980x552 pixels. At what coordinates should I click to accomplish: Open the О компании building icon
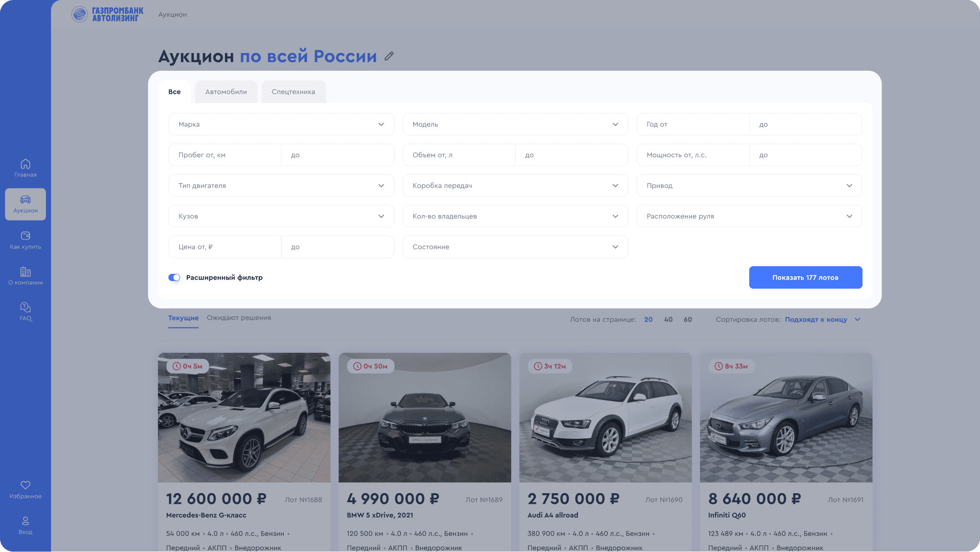point(25,271)
